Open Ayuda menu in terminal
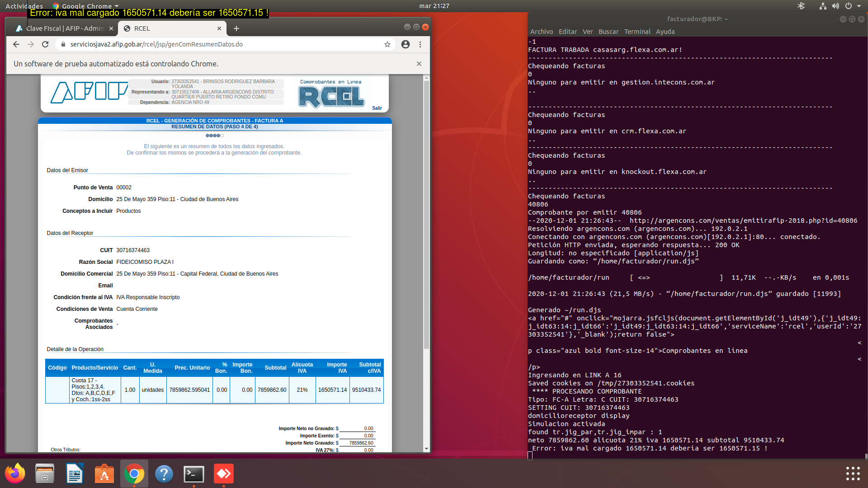Screen dimensions: 868x488 (x=665, y=32)
